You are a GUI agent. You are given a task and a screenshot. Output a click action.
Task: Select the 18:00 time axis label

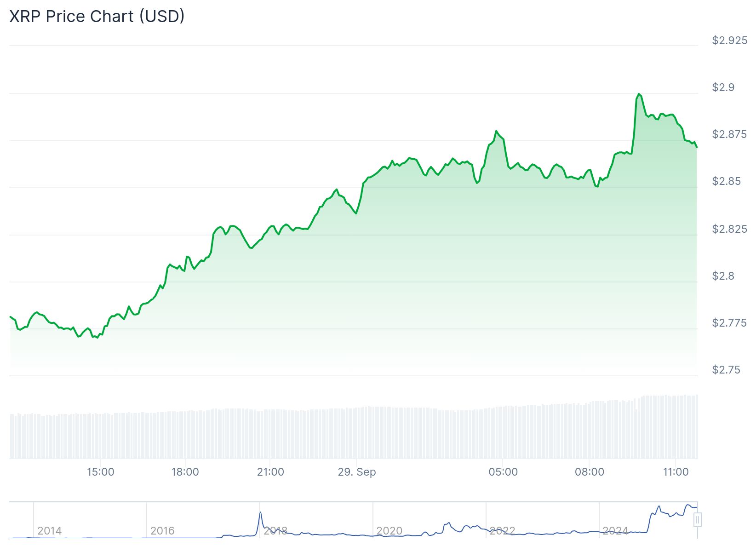coord(185,472)
